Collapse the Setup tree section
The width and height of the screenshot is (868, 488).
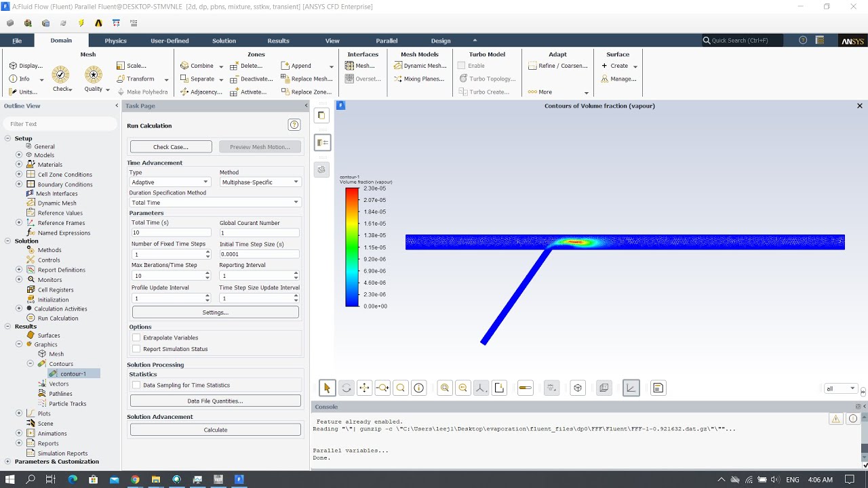7,138
